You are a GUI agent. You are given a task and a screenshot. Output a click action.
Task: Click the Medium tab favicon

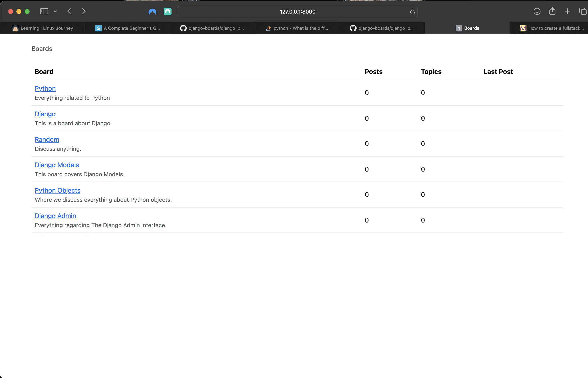pyautogui.click(x=523, y=28)
